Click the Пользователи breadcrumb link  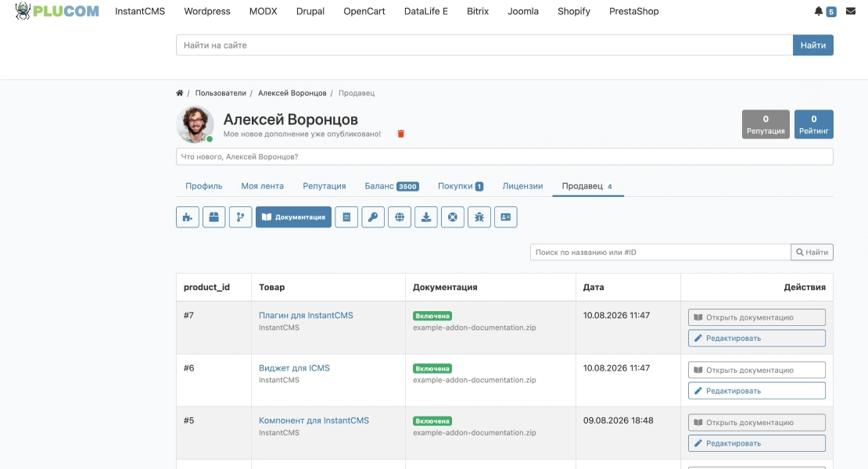pyautogui.click(x=221, y=93)
